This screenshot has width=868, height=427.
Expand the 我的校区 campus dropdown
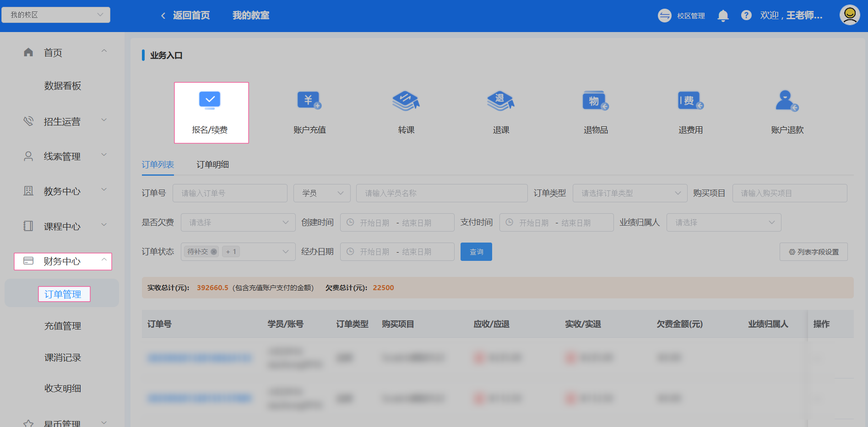[56, 15]
